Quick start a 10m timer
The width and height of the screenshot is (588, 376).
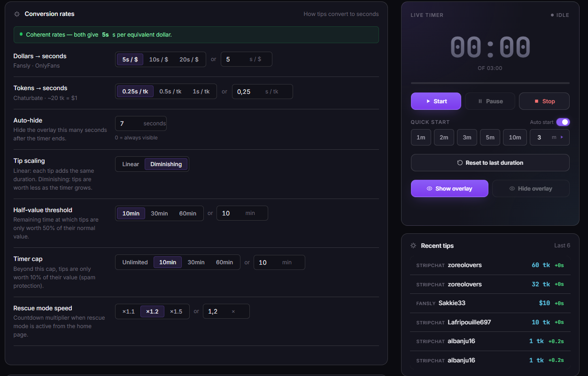(515, 138)
